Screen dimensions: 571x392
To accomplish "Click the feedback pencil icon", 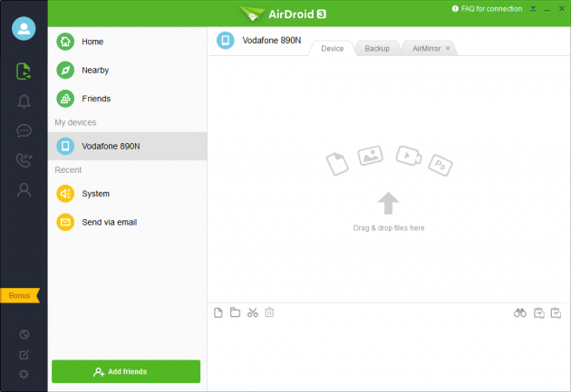I will point(24,355).
